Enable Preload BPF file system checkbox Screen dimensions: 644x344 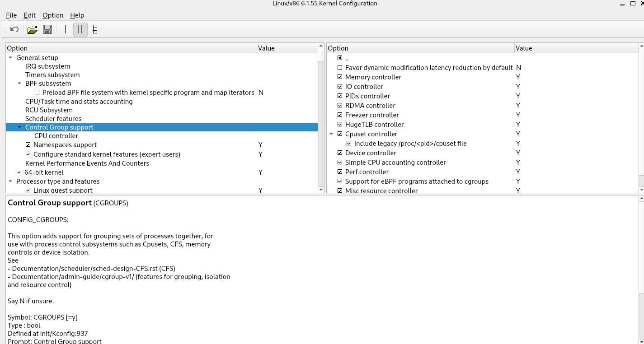[x=37, y=93]
